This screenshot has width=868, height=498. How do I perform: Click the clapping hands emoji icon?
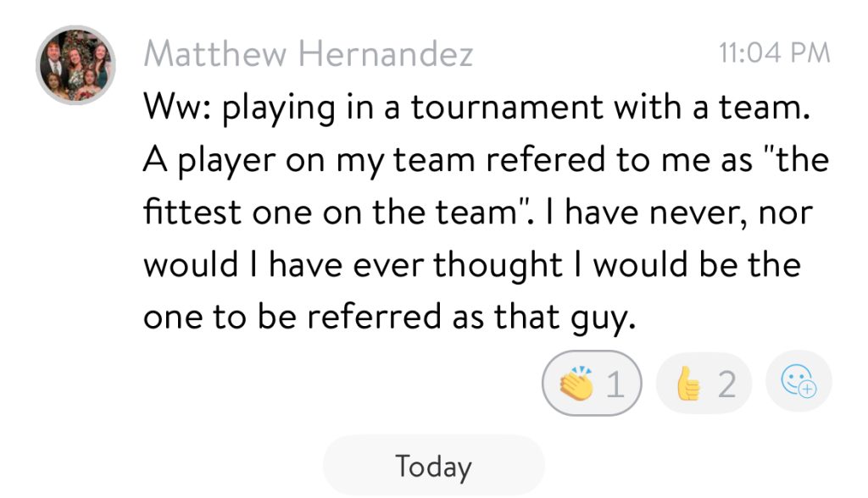tap(576, 384)
